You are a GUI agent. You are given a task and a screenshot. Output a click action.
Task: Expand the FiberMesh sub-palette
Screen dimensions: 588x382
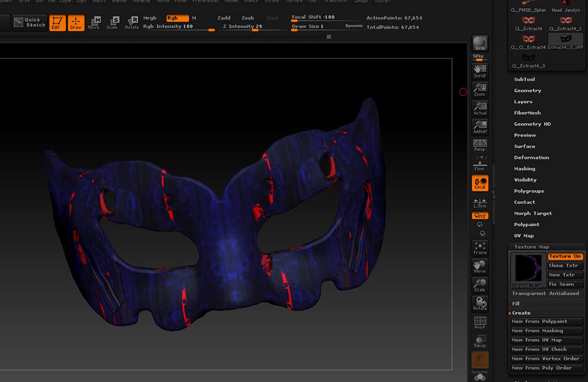527,113
